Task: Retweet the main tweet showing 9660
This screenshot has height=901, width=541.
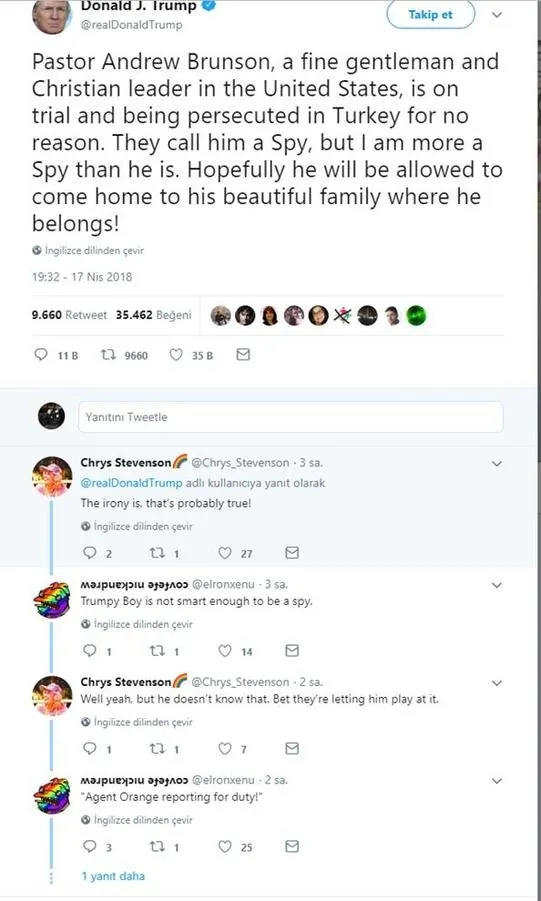Action: 108,355
